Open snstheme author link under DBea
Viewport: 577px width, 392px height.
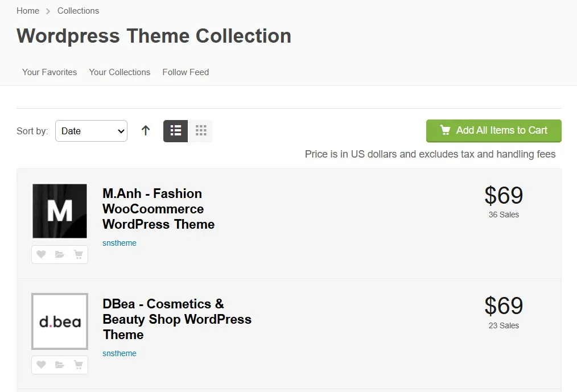coord(119,353)
